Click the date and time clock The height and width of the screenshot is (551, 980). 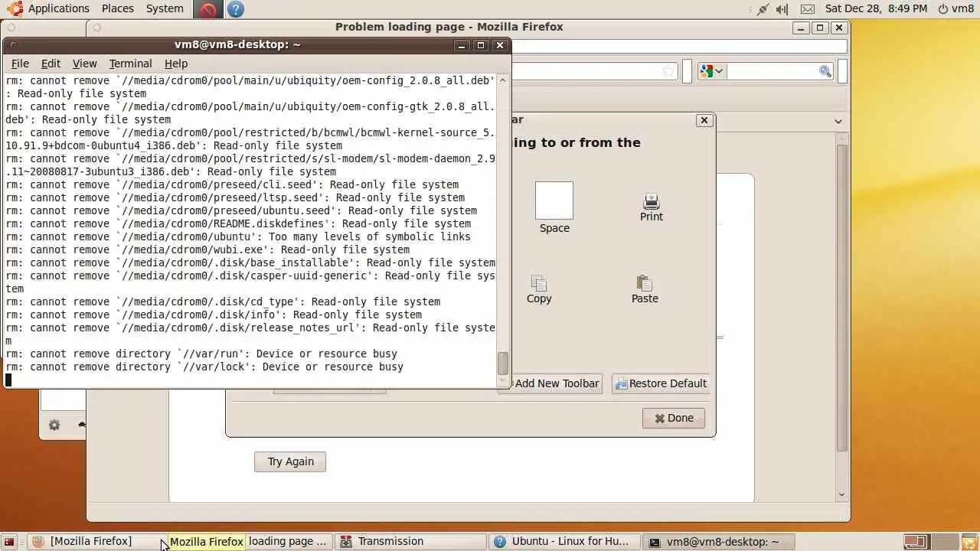[x=876, y=8]
